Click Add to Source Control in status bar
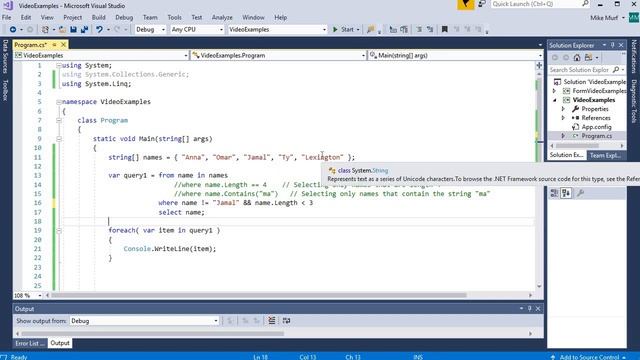The width and height of the screenshot is (640, 360). [589, 357]
